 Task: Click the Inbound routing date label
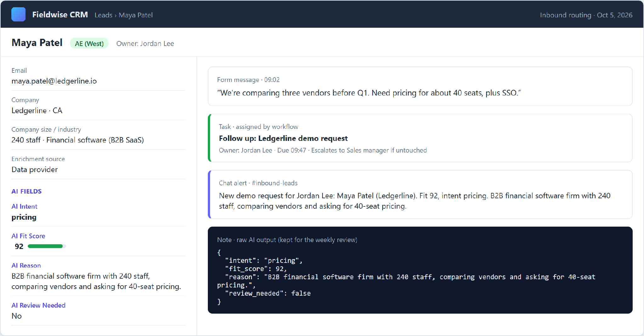click(586, 15)
